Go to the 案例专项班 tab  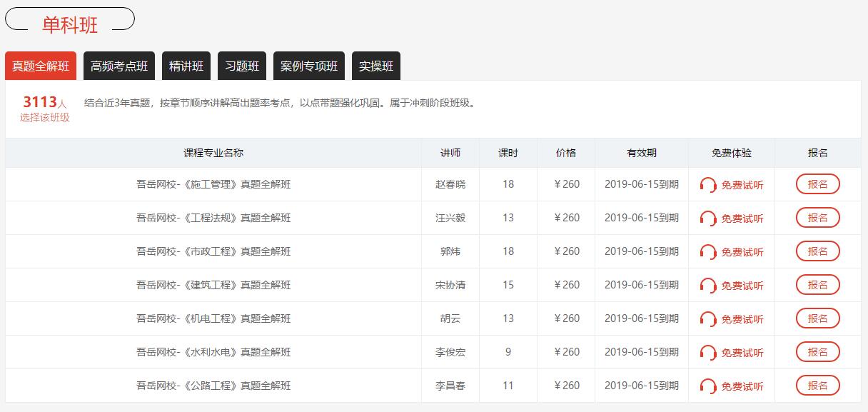[x=309, y=66]
